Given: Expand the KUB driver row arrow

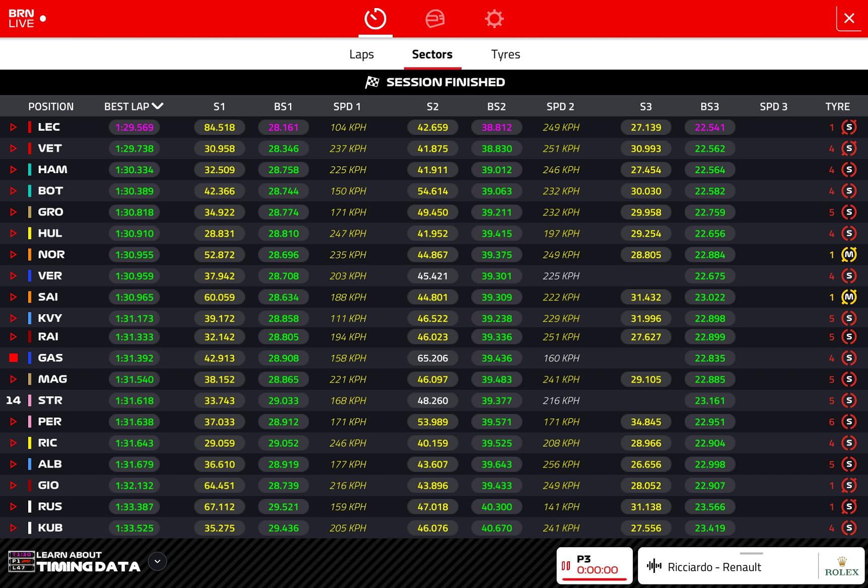Looking at the screenshot, I should click(x=14, y=528).
